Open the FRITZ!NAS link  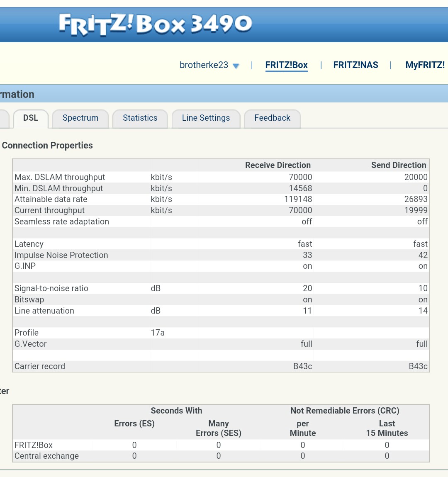click(355, 65)
